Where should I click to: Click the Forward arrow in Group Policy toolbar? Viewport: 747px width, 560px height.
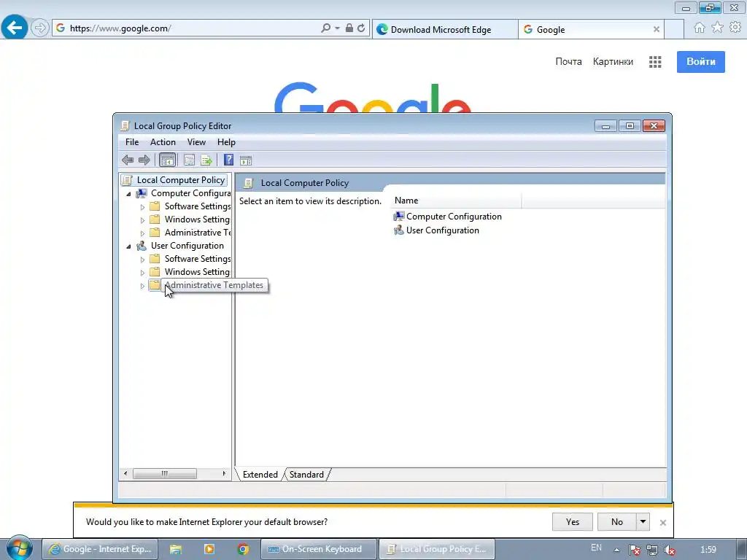[144, 160]
